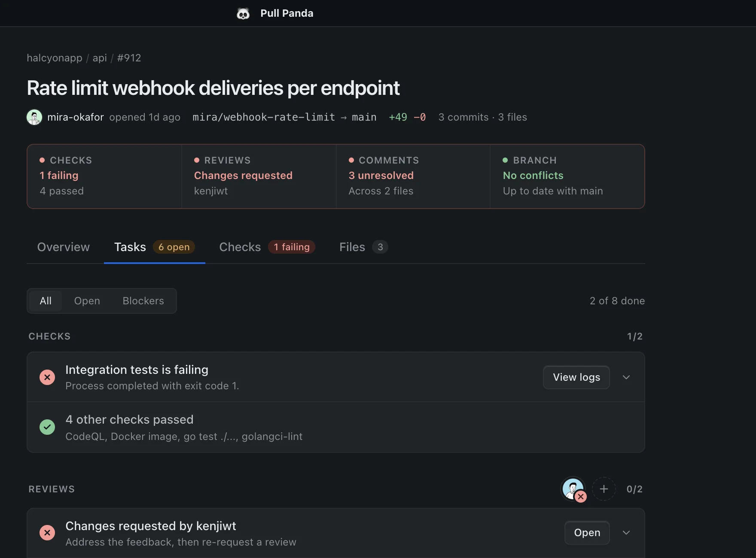Click the 6 open badge

(x=174, y=247)
